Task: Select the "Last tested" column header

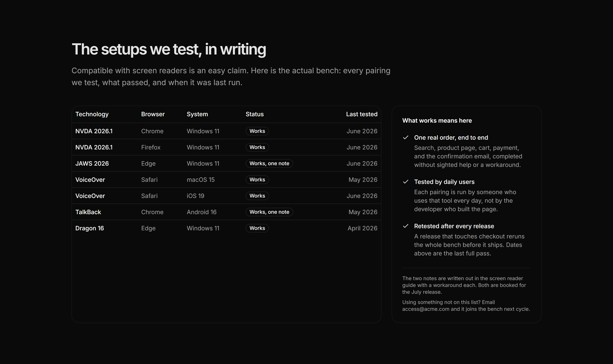Action: pos(362,114)
